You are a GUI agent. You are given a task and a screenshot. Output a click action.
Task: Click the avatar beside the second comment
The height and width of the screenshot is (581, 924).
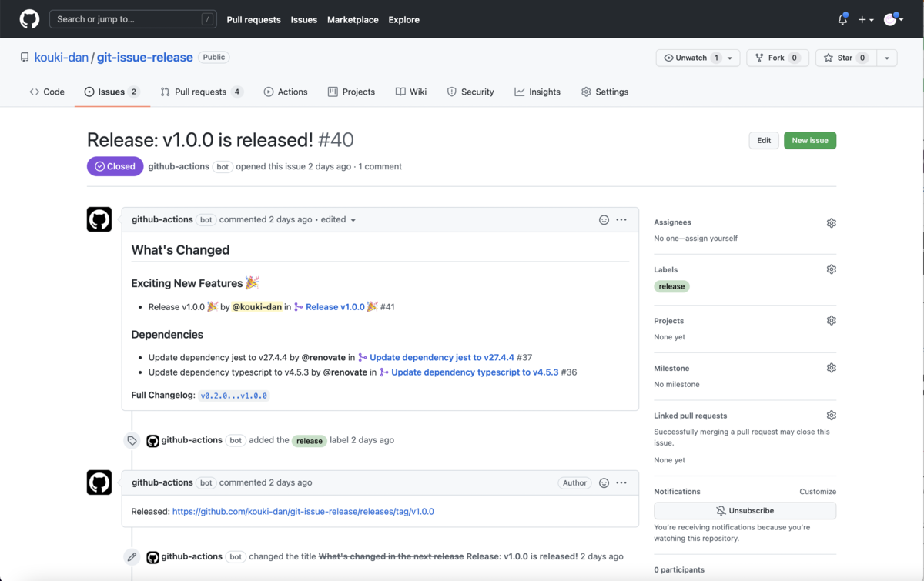point(99,482)
